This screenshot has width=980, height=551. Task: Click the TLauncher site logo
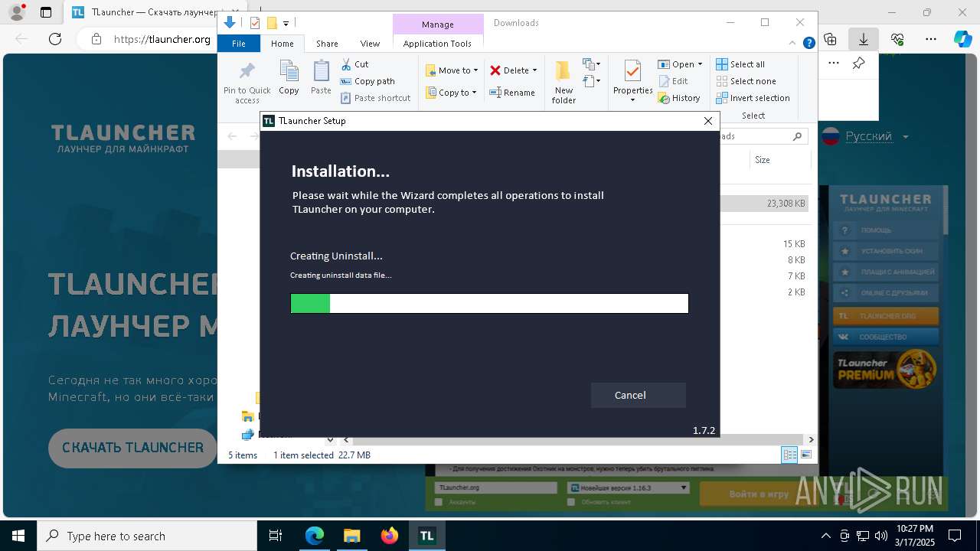pyautogui.click(x=123, y=138)
